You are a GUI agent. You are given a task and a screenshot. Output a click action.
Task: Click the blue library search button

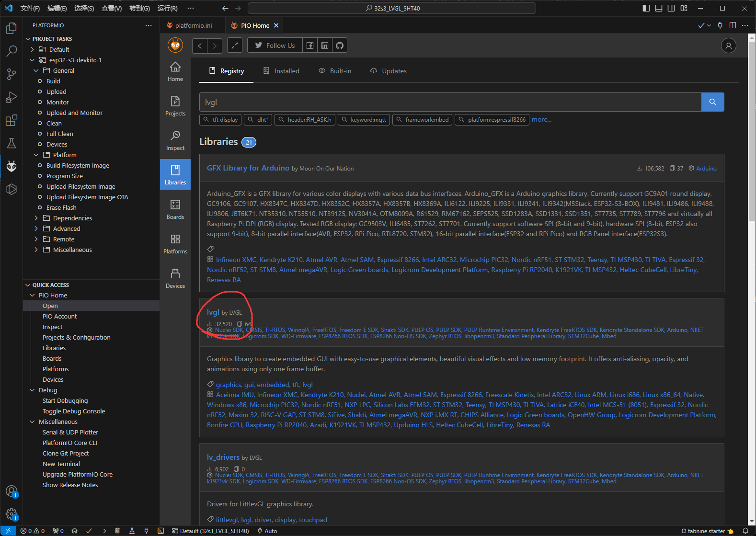coord(712,102)
